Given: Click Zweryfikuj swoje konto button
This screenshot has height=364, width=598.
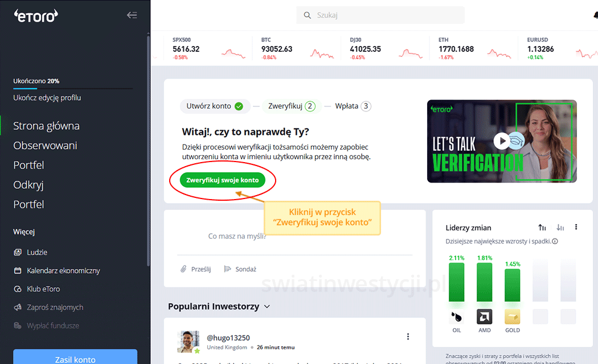Looking at the screenshot, I should point(222,180).
